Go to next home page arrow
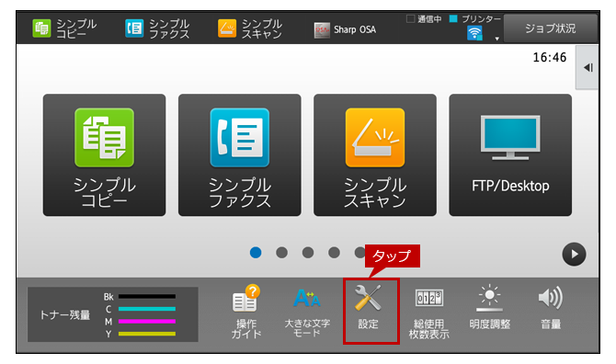The image size is (616, 364). pos(574,254)
